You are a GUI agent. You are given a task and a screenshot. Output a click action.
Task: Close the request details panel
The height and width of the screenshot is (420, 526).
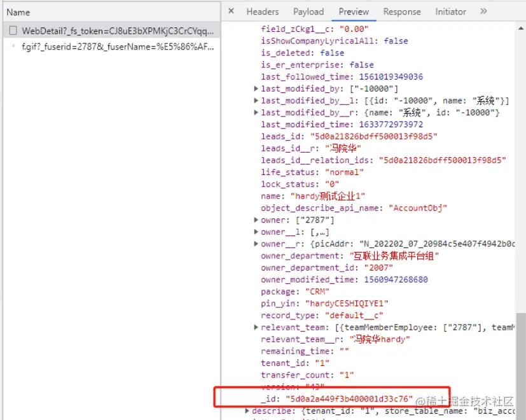click(231, 11)
